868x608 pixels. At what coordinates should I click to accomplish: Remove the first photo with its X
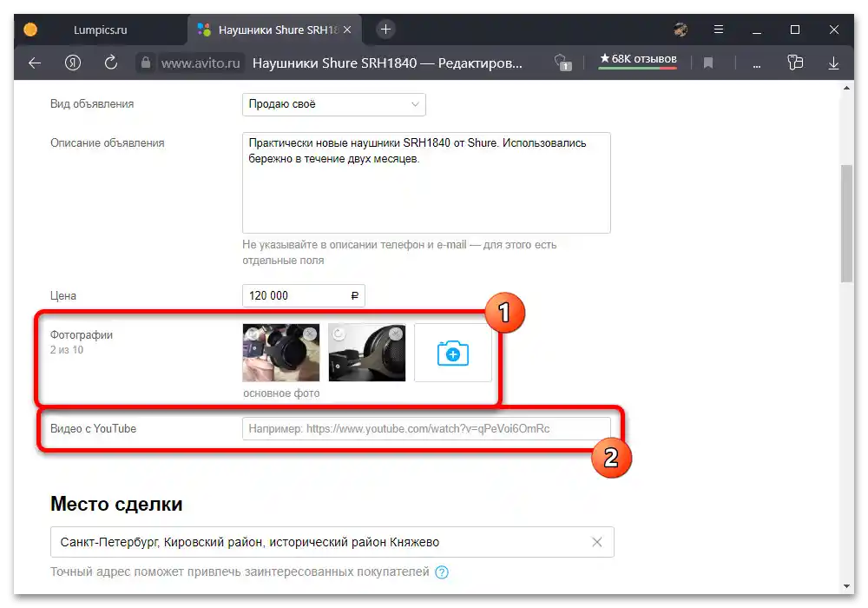tap(310, 334)
